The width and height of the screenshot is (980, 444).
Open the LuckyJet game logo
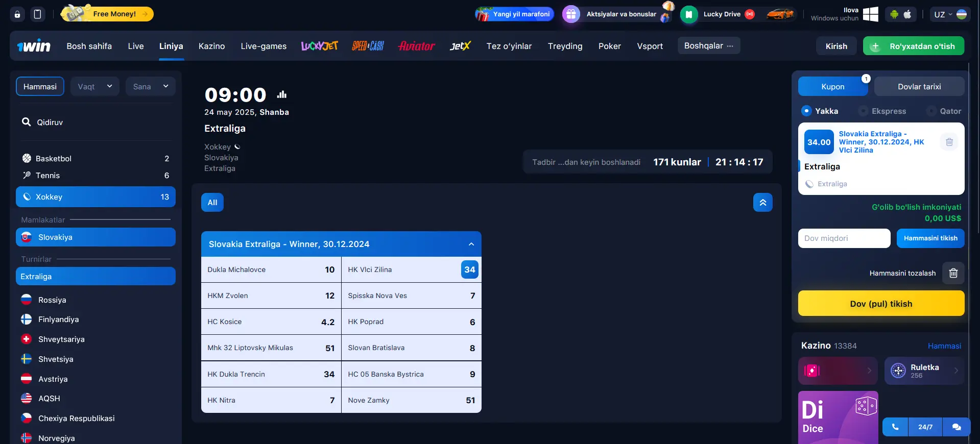click(x=320, y=46)
